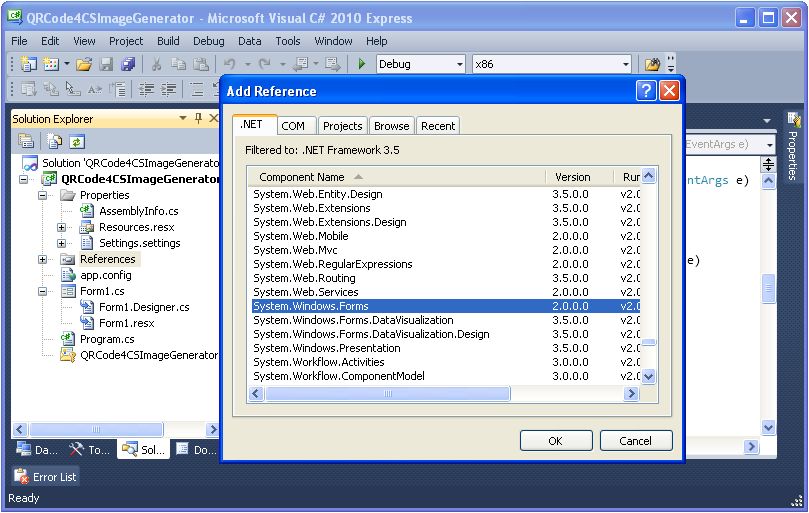The width and height of the screenshot is (809, 513).
Task: Open the Debug configuration dropdown
Action: (460, 64)
